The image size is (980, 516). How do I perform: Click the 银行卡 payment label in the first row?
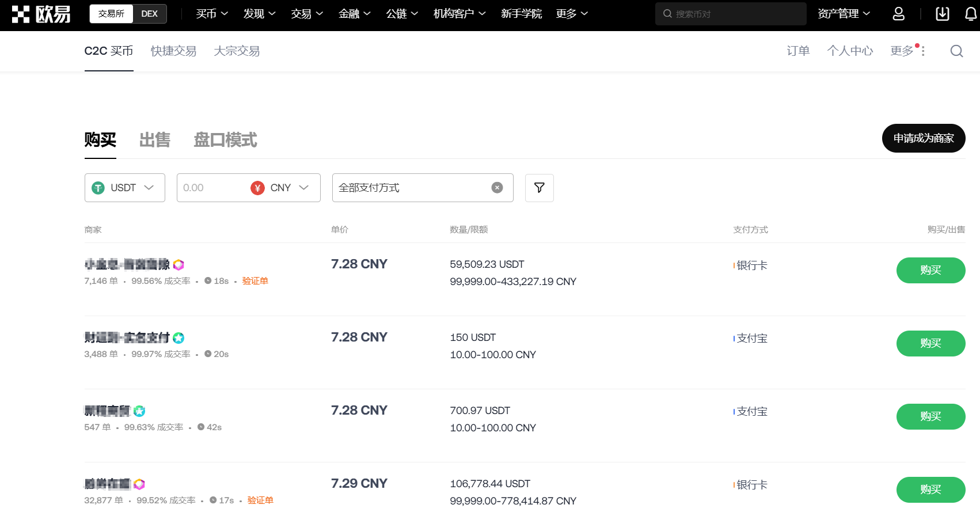tap(752, 265)
